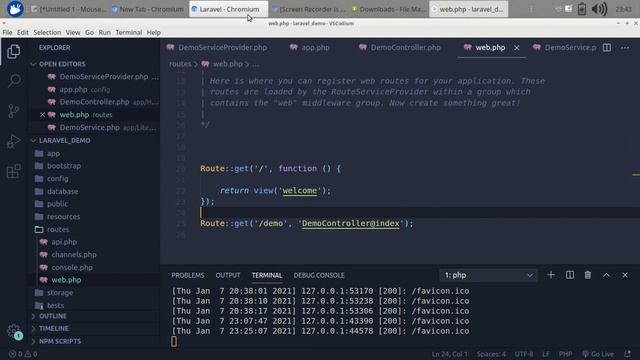
Task: Open the View menu
Action: pyautogui.click(x=73, y=32)
